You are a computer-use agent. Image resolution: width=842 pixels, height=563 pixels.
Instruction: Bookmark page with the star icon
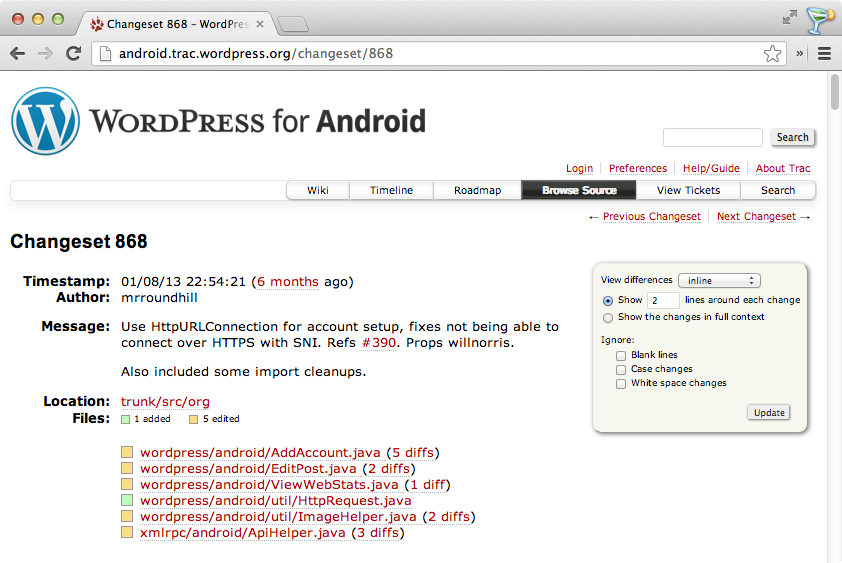pos(772,54)
